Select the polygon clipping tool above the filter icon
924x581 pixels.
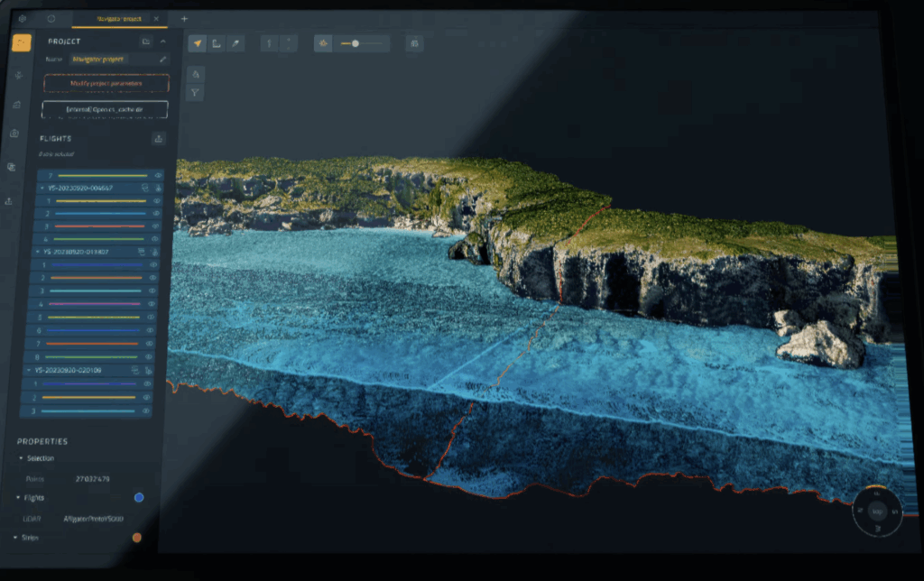pyautogui.click(x=195, y=75)
